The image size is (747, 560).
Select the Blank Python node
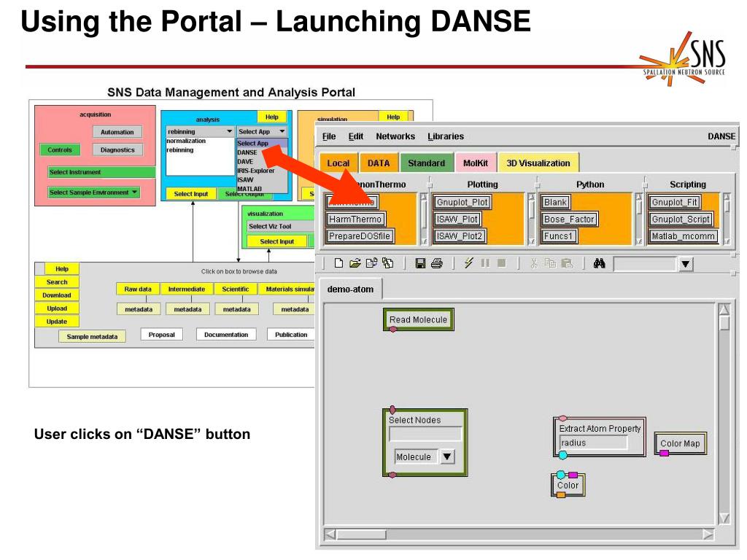point(555,202)
